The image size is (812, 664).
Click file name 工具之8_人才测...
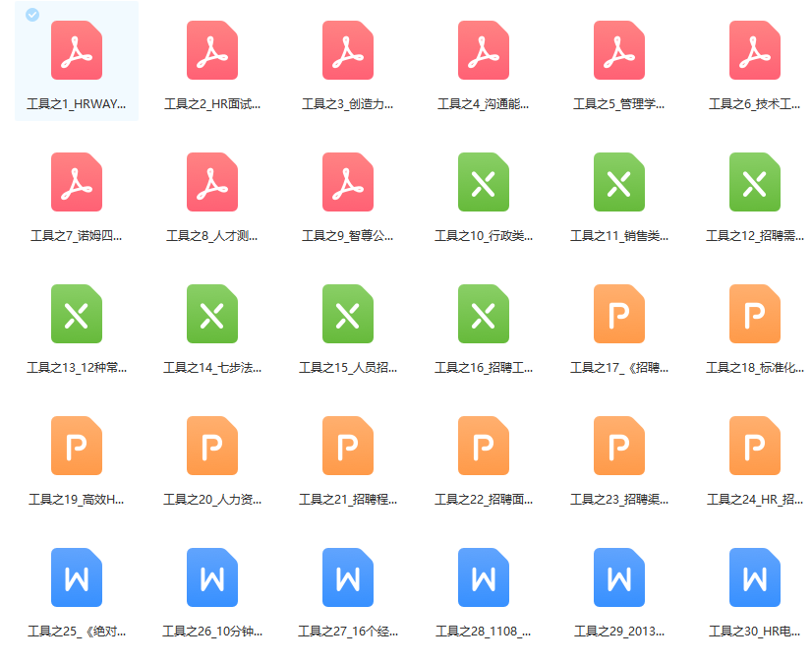(212, 236)
